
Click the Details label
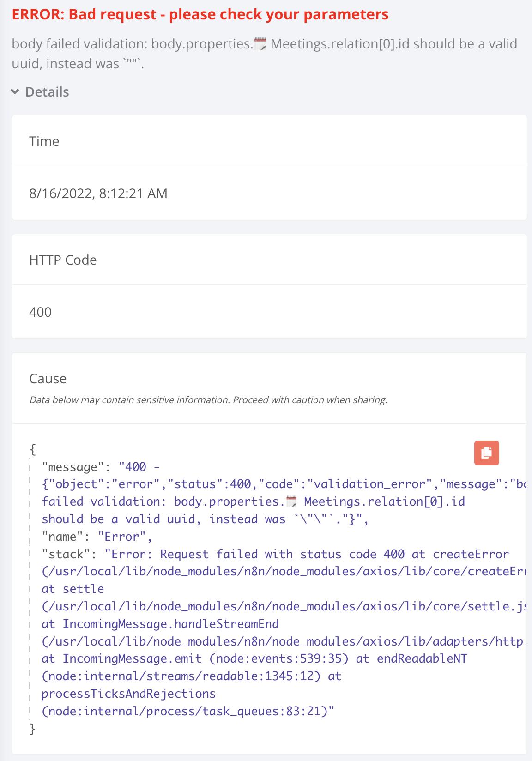(47, 92)
